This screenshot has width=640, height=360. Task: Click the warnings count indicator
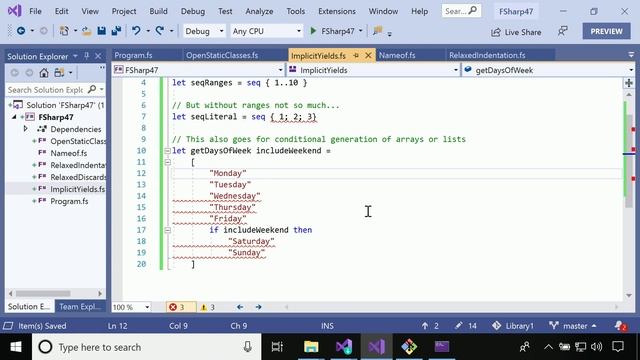208,307
